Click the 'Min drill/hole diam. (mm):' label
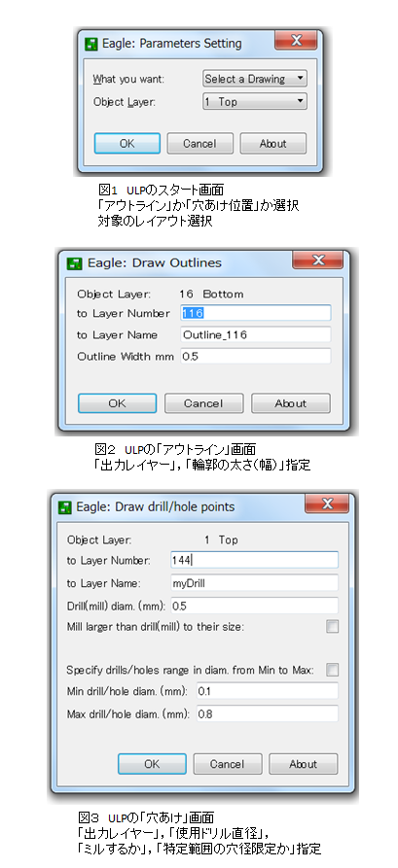398x868 pixels. 127,691
